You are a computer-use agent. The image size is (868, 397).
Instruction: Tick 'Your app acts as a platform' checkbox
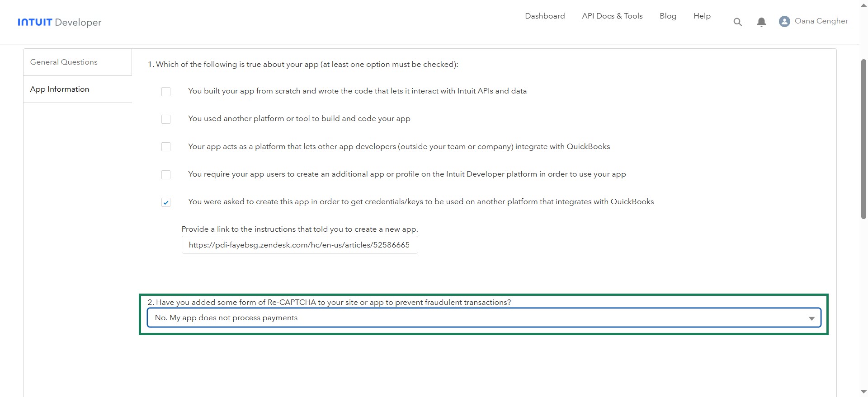pyautogui.click(x=166, y=147)
